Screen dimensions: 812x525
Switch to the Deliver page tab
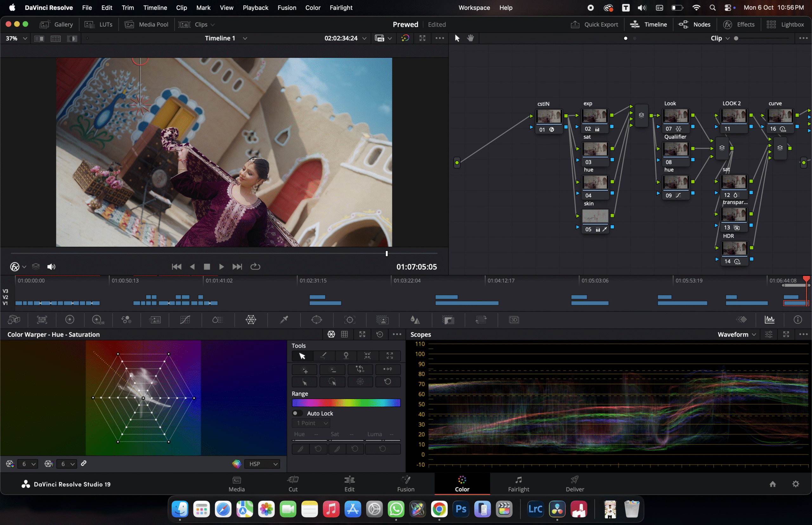click(575, 483)
